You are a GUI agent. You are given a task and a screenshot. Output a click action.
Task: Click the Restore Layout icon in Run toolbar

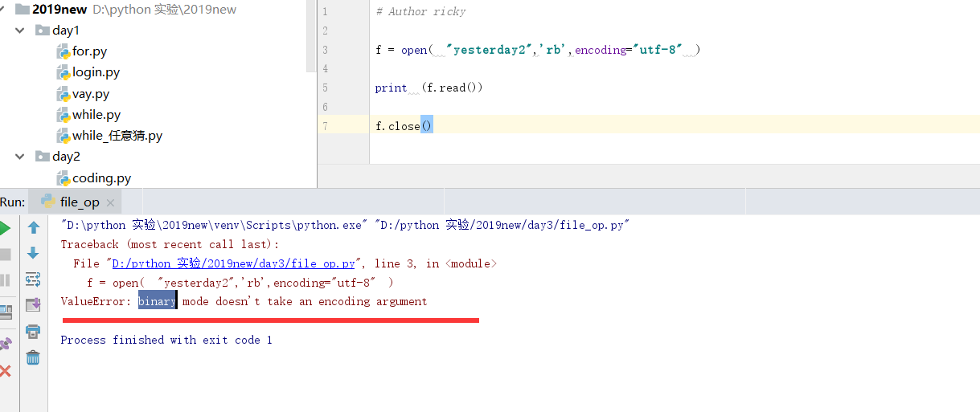pos(5,311)
